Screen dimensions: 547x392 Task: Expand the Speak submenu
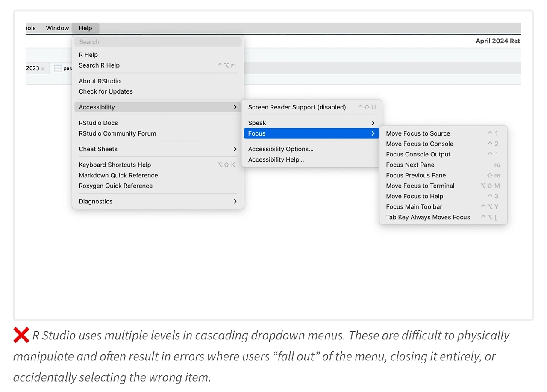coord(312,123)
